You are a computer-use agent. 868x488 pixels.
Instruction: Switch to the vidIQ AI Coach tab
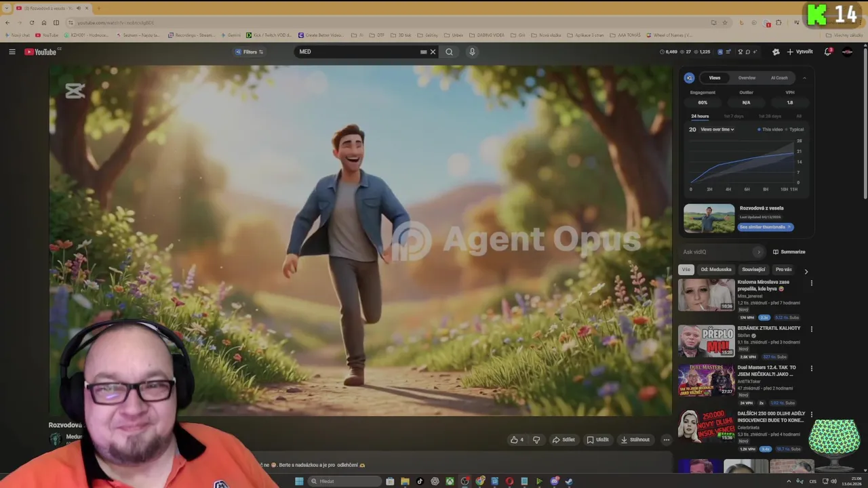pos(779,78)
